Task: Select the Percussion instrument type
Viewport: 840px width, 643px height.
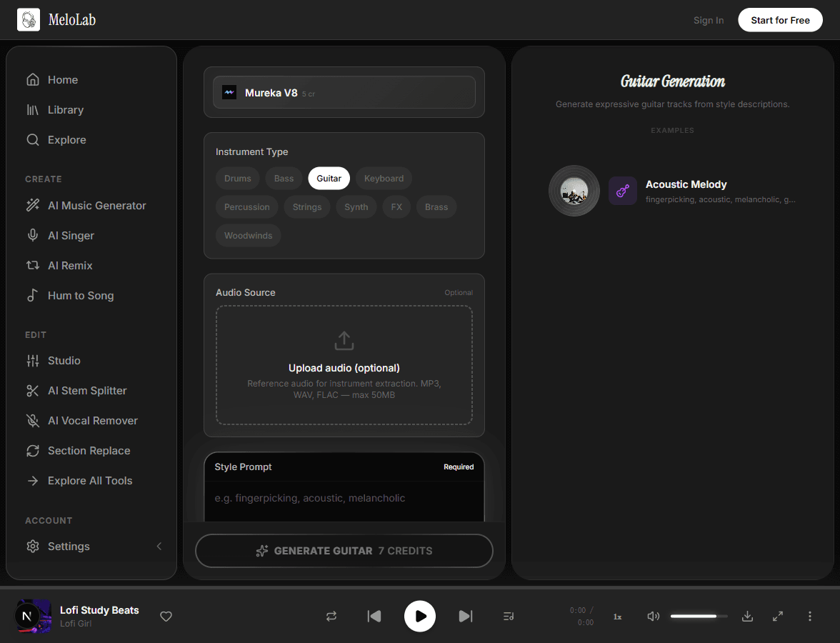Action: [247, 207]
